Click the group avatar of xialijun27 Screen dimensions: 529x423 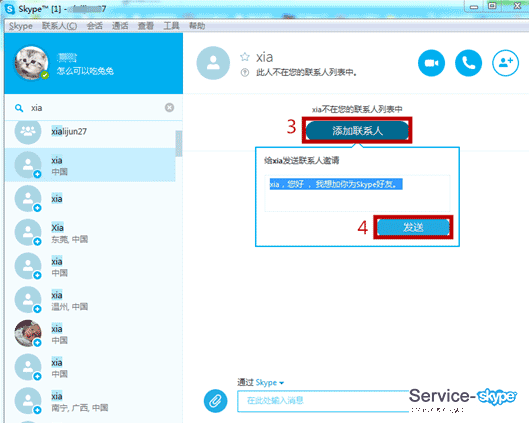point(28,132)
